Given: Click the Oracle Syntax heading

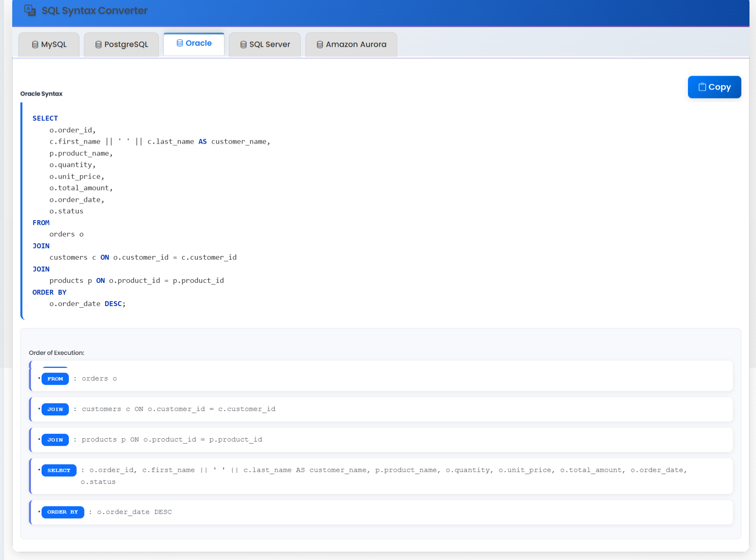Looking at the screenshot, I should 42,94.
